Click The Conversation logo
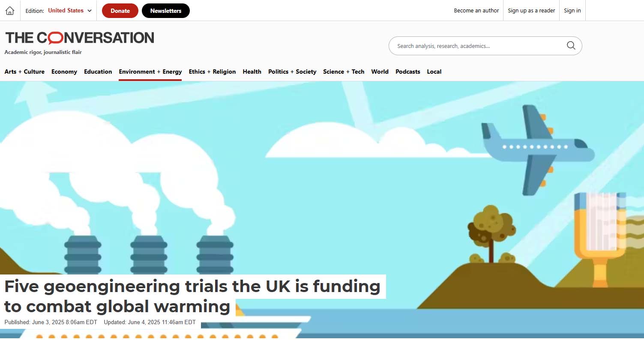The image size is (644, 340). coord(80,38)
